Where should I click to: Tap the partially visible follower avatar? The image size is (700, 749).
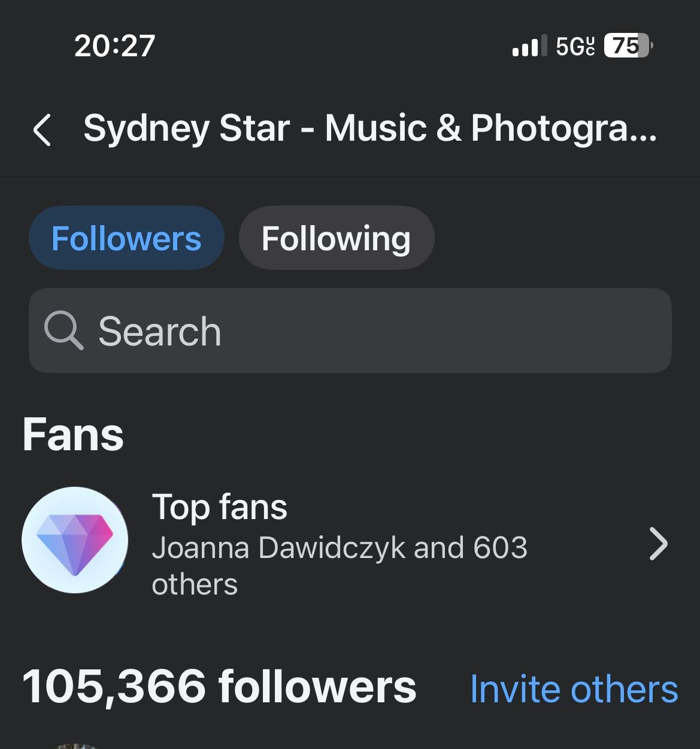point(75,745)
